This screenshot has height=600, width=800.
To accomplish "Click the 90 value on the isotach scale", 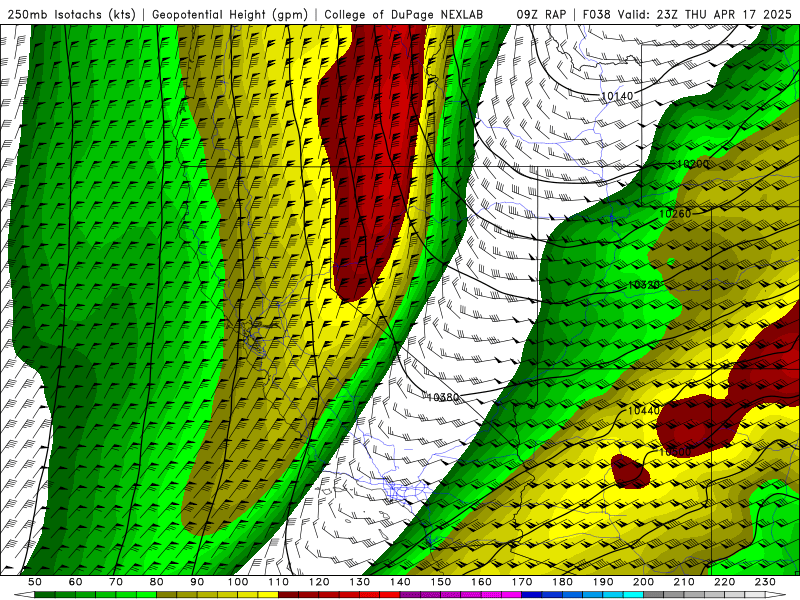I will (x=197, y=582).
